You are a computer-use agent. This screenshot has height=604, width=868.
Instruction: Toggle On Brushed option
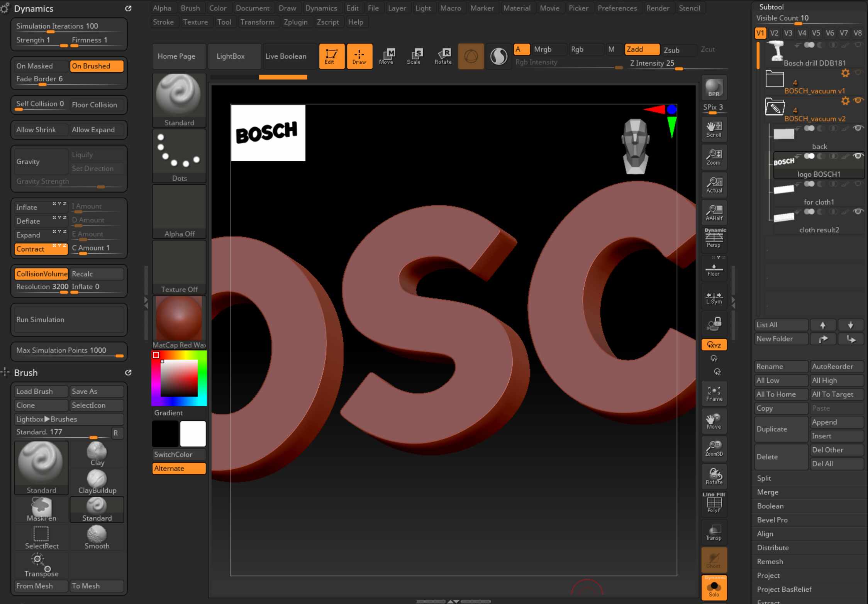(x=97, y=66)
